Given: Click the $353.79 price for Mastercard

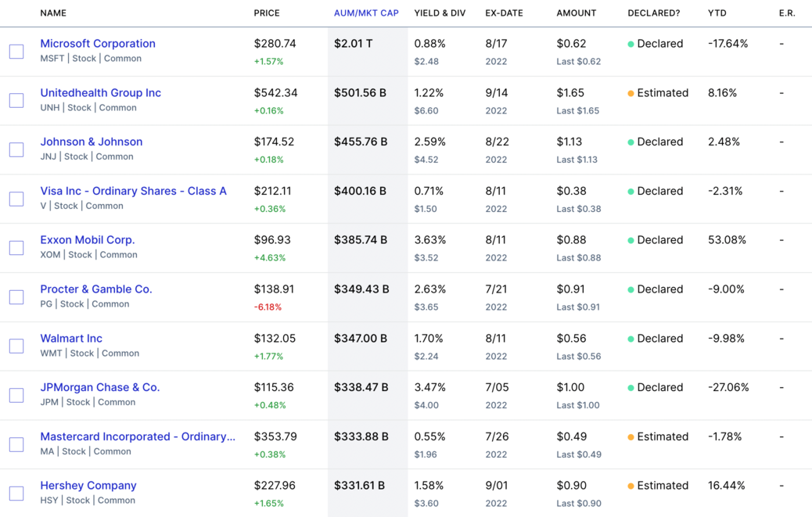Looking at the screenshot, I should pos(275,436).
